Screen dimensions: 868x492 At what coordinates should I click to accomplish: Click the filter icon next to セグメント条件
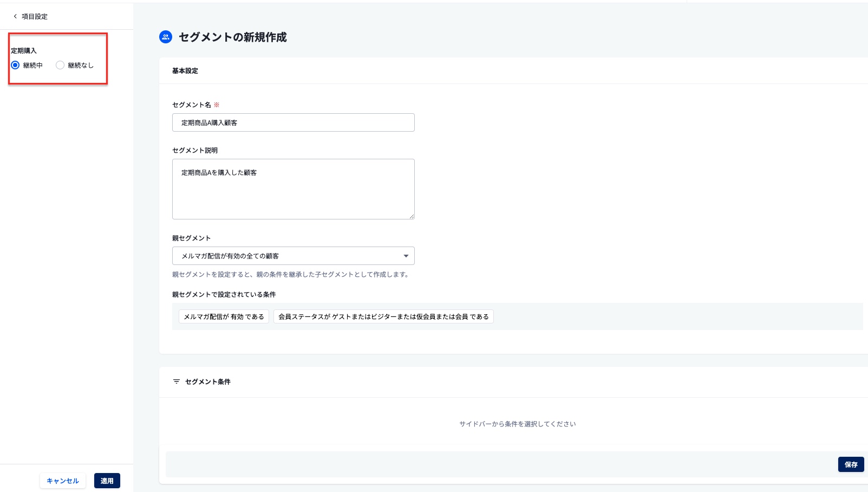[176, 381]
